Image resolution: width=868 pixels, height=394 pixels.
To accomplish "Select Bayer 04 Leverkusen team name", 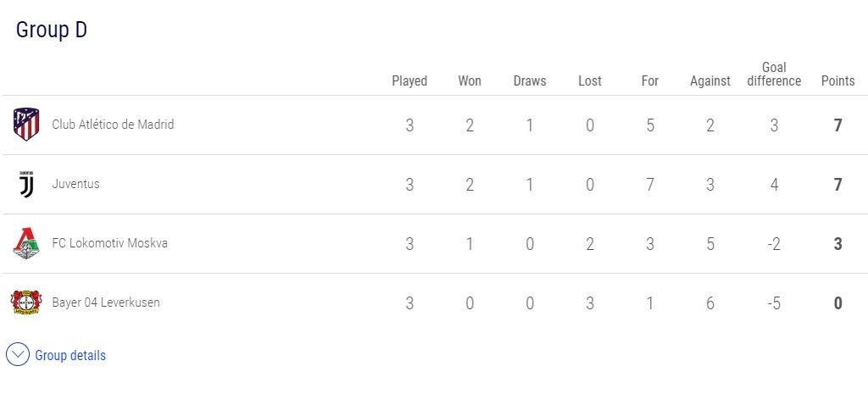I will click(106, 302).
